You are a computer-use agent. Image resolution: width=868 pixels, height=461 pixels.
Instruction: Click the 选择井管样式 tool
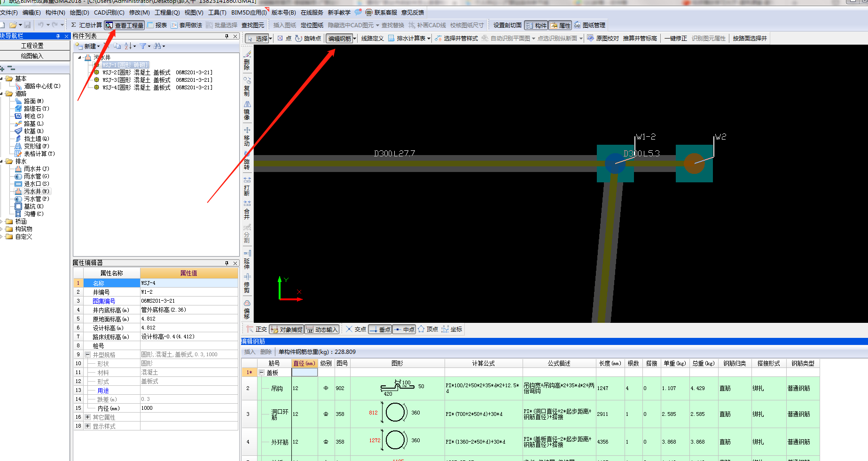pyautogui.click(x=456, y=39)
